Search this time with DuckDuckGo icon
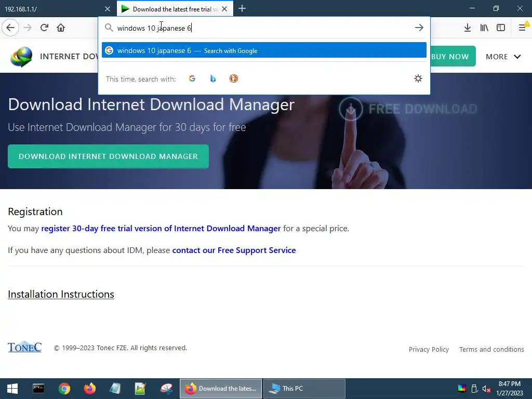The image size is (532, 399). tap(234, 79)
